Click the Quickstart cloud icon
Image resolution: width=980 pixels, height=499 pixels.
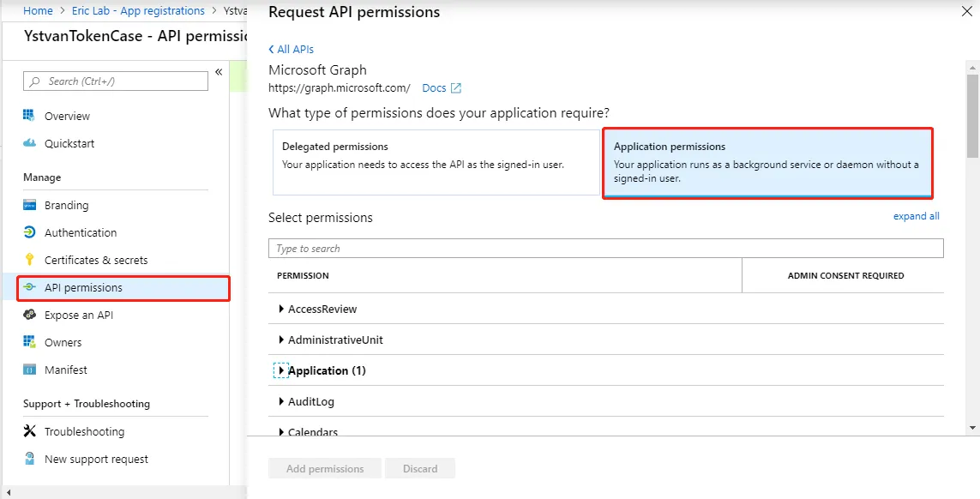tap(29, 143)
